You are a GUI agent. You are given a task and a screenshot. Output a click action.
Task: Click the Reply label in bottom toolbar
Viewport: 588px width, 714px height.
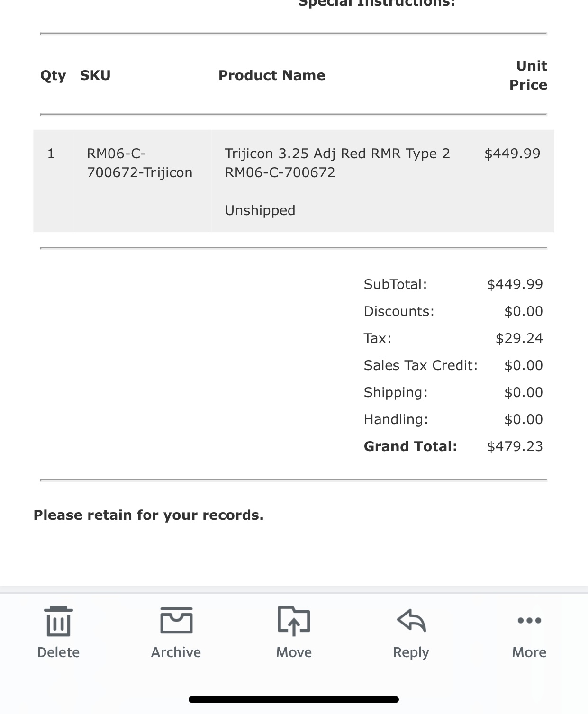[x=411, y=653]
